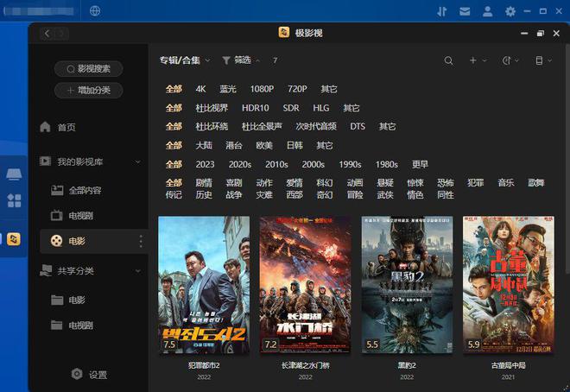Click the app grid icon in left dock
570x392 pixels.
[14, 200]
